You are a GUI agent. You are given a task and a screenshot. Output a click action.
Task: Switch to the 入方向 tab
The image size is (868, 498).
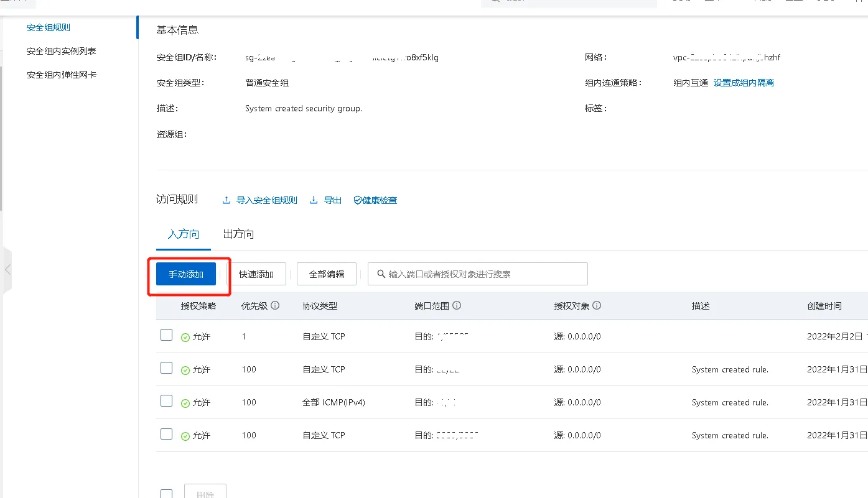(184, 234)
